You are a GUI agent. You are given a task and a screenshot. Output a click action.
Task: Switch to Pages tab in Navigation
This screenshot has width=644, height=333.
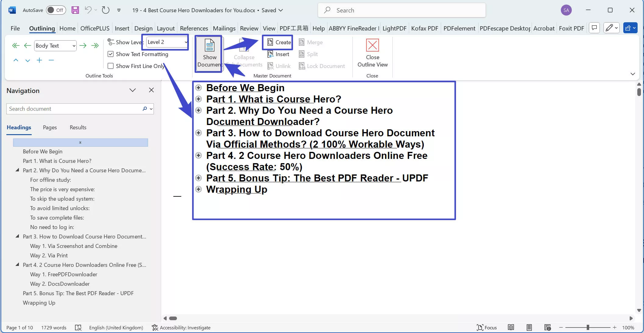(50, 127)
